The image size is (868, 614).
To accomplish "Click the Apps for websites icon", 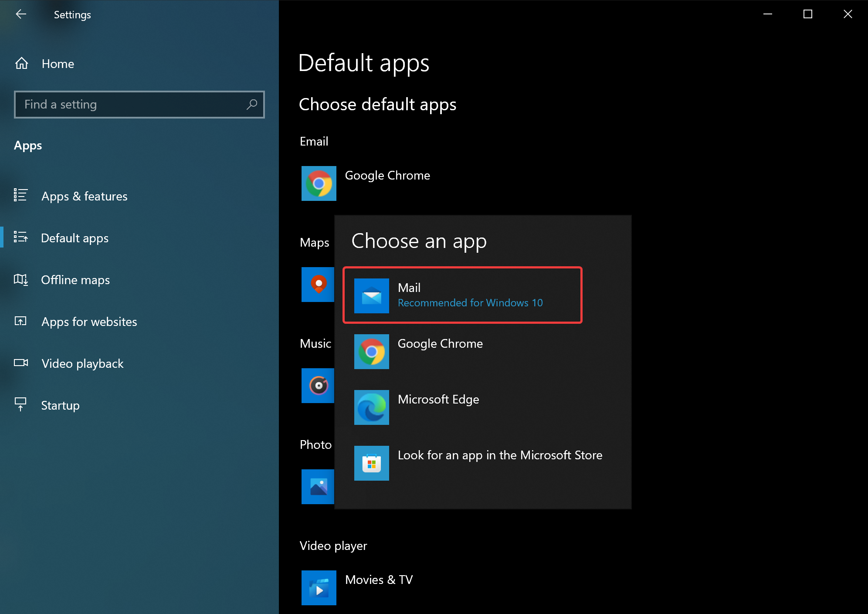I will (20, 321).
